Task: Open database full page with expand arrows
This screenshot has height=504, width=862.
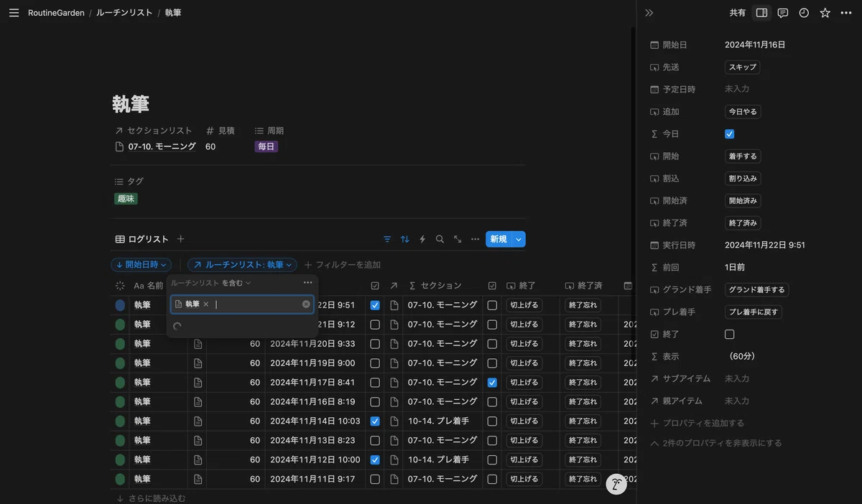Action: point(458,239)
